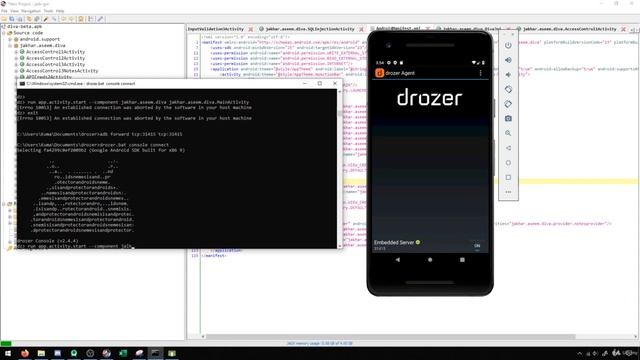Select diva-beta.apk root tree node
This screenshot has width=640, height=360.
point(24,27)
